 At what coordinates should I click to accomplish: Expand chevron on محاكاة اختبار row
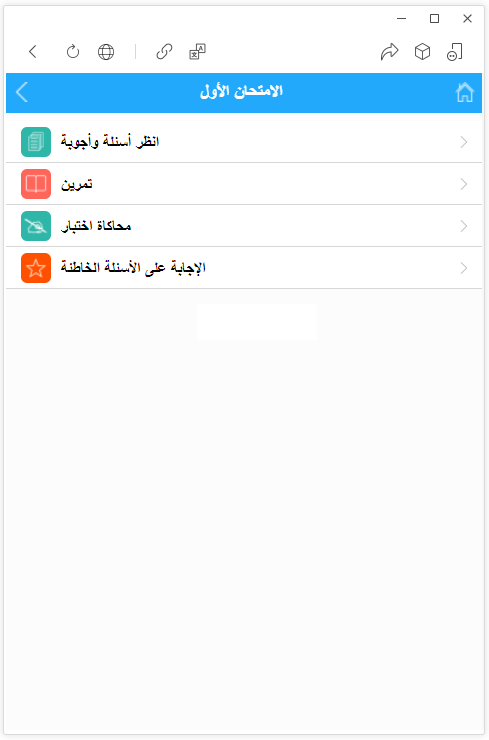tap(464, 226)
